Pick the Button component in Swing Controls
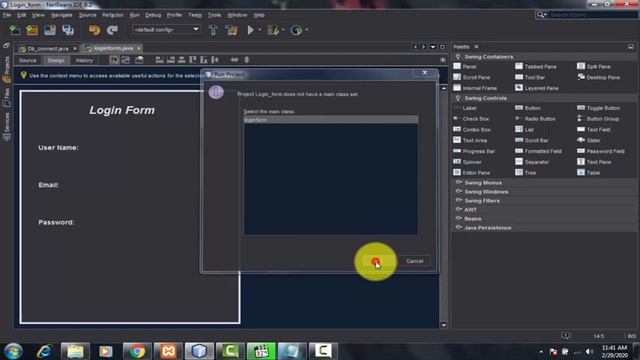This screenshot has width=640, height=360. 528,108
